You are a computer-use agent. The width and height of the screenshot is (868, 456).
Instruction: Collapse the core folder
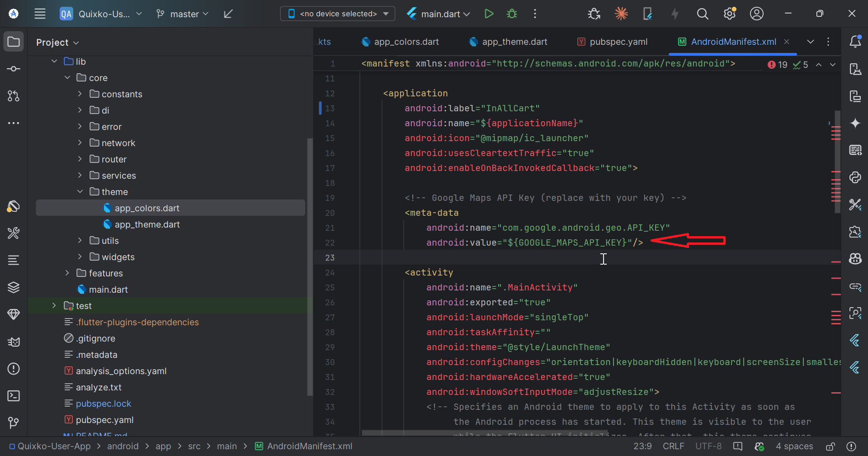coord(67,77)
